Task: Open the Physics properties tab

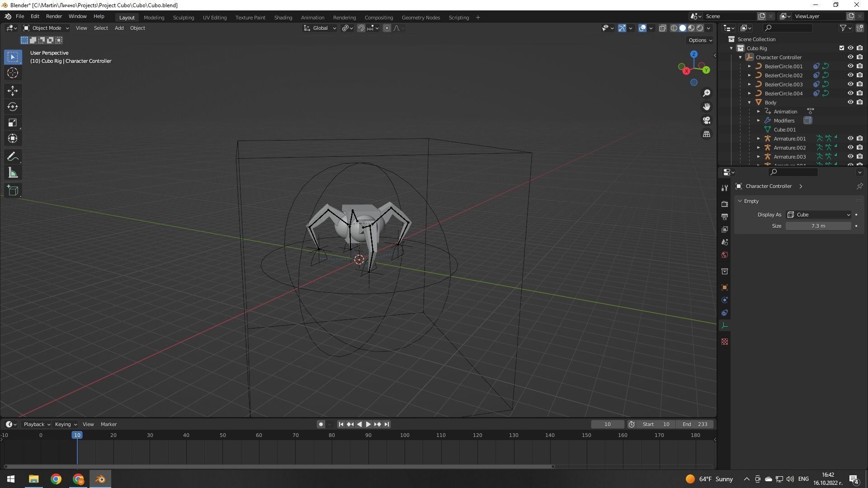Action: (725, 300)
